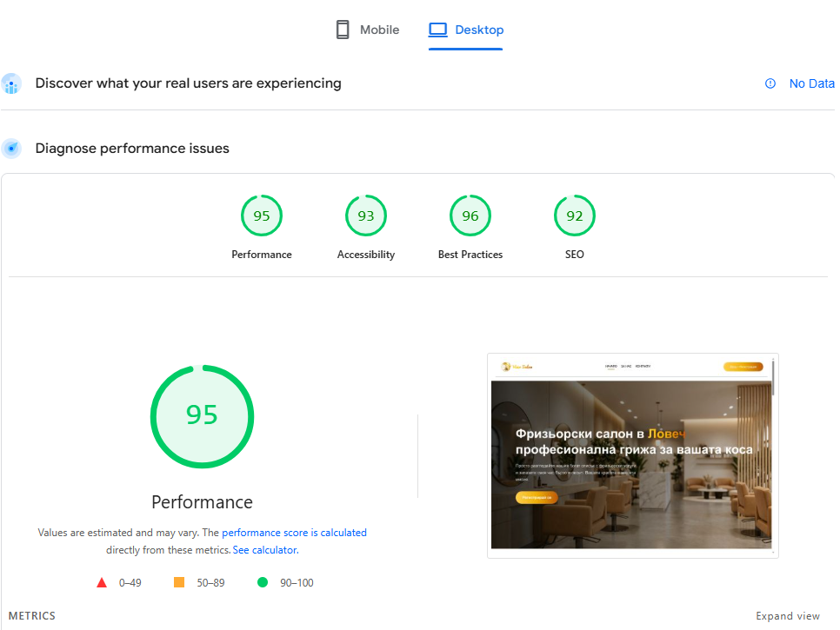Click the Best Practices label

click(x=470, y=255)
